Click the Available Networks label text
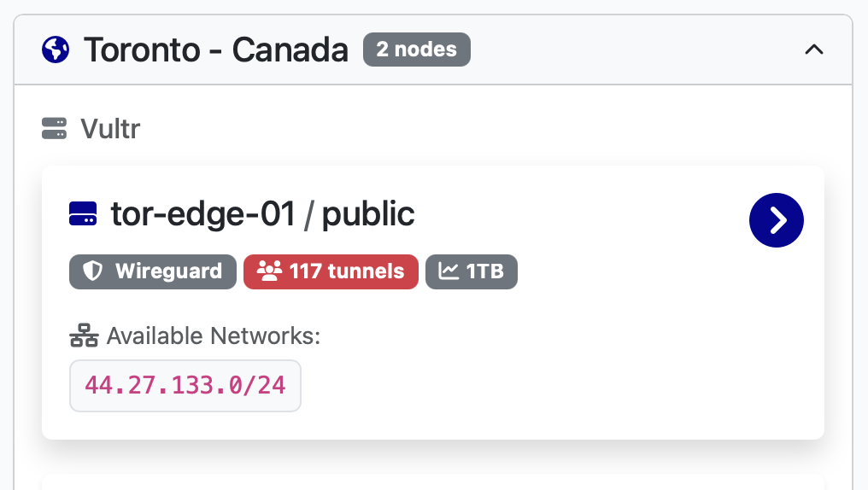Screen dimensions: 868x490 point(213,336)
